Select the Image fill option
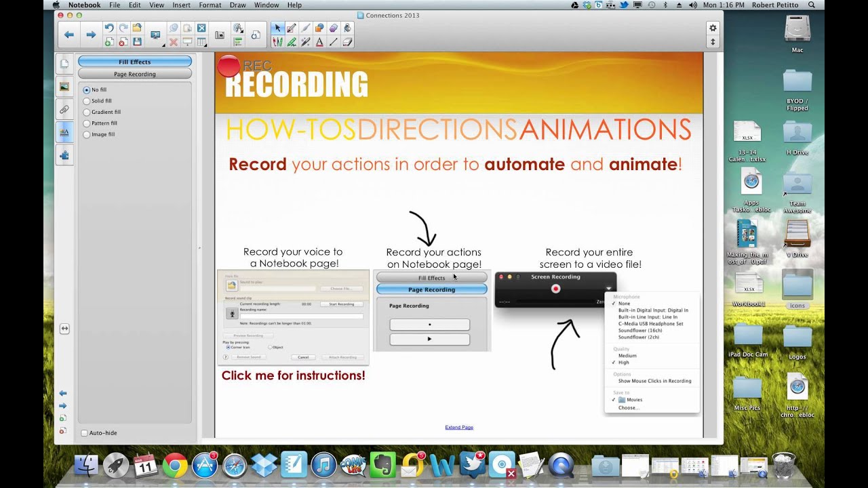 [x=98, y=134]
